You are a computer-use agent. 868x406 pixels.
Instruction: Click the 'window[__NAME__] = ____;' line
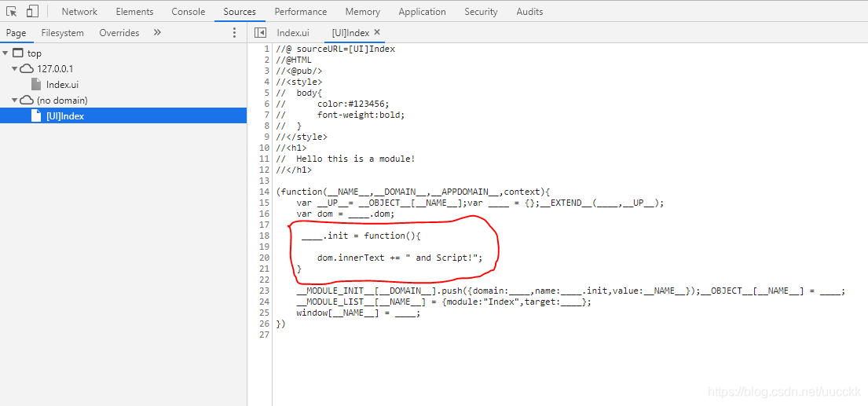(358, 313)
